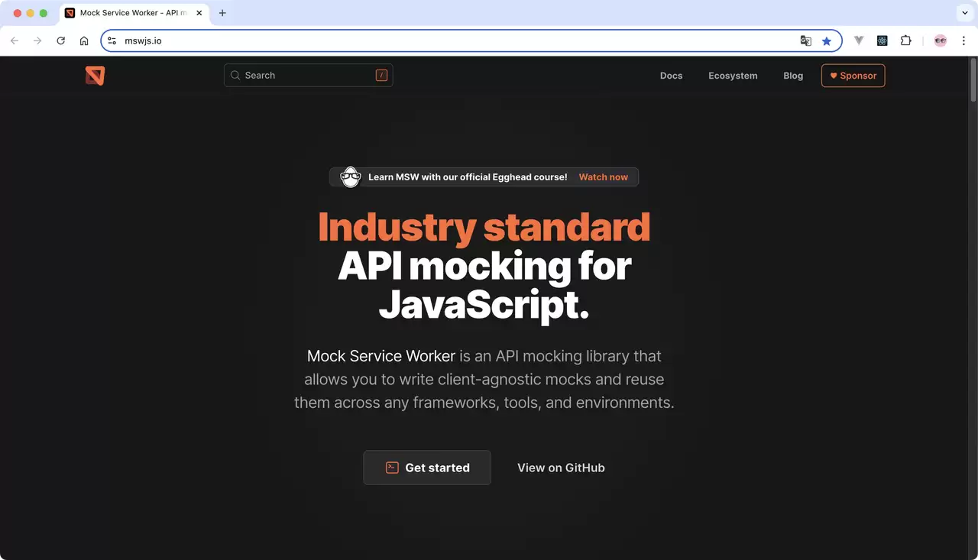Click the mswjs.io address bar
978x560 pixels.
[x=471, y=41]
